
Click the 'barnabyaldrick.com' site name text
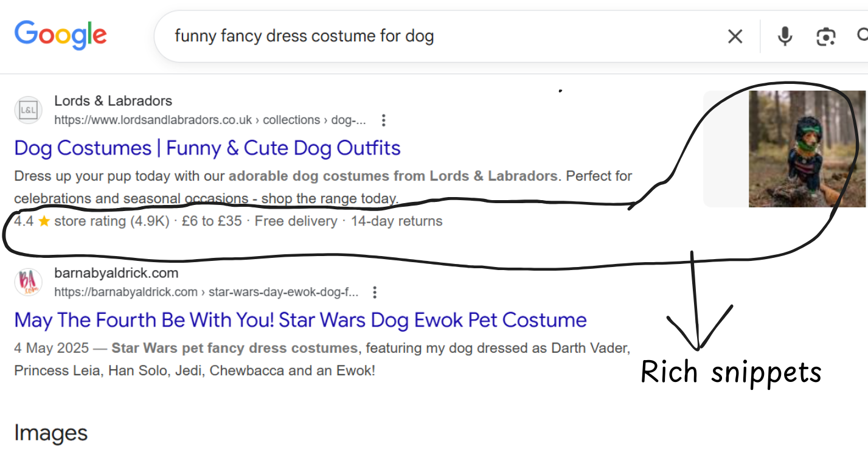pyautogui.click(x=116, y=273)
